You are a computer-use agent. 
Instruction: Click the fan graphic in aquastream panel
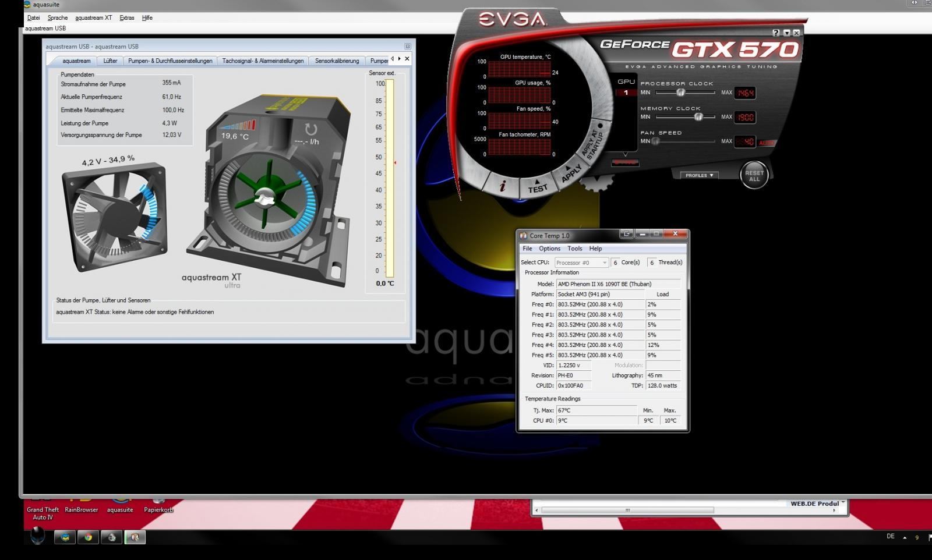(115, 217)
